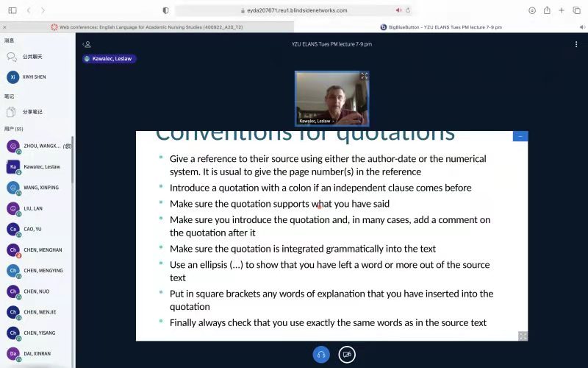Hide the presentation with minimize button
The height and width of the screenshot is (368, 588).
click(x=520, y=136)
